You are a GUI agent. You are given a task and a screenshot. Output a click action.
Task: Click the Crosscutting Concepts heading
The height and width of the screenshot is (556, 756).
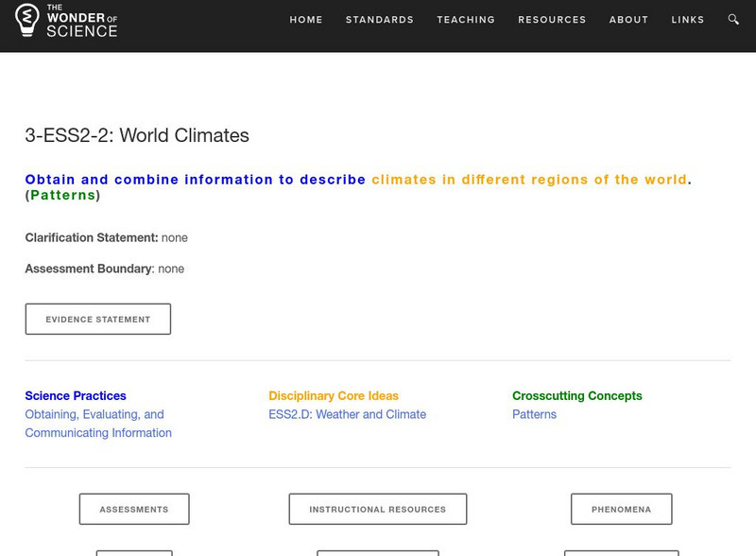coord(576,396)
